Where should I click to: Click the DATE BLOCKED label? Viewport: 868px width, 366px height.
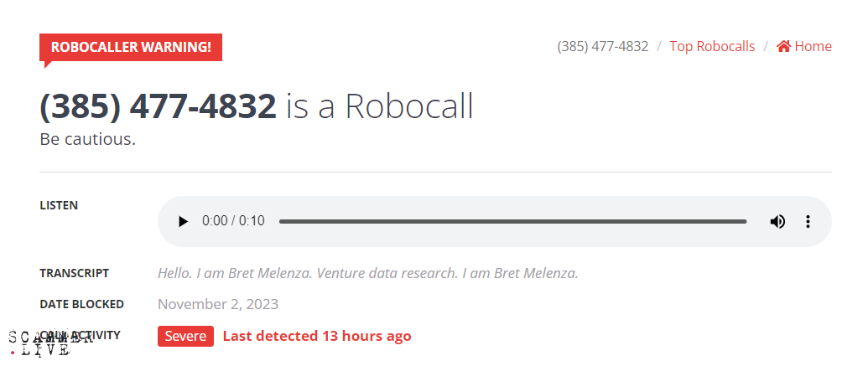click(x=81, y=304)
